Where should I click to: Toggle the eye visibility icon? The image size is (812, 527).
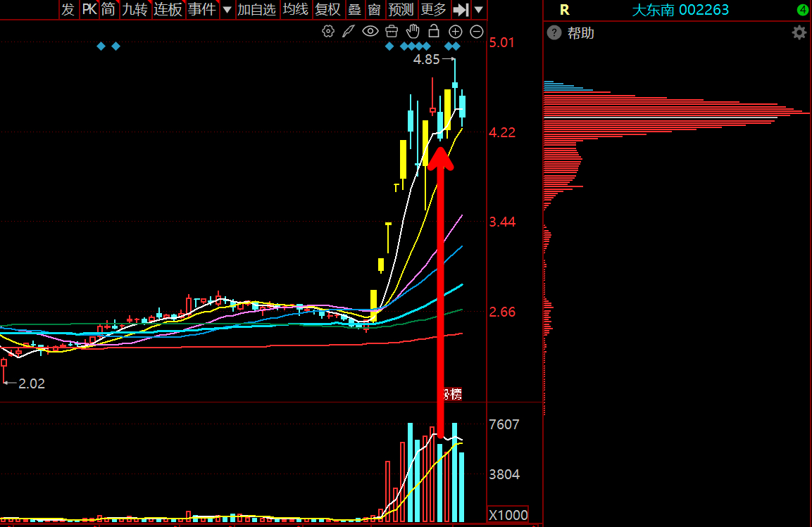pos(370,31)
